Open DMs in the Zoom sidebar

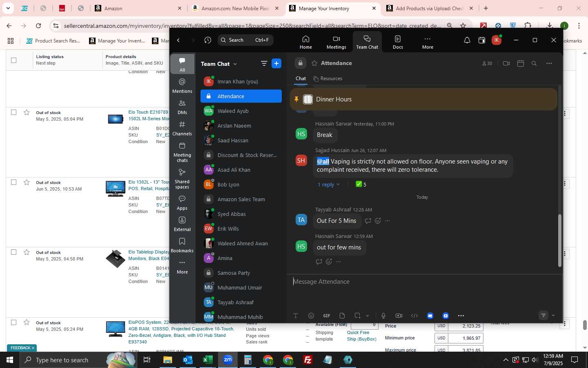(182, 107)
